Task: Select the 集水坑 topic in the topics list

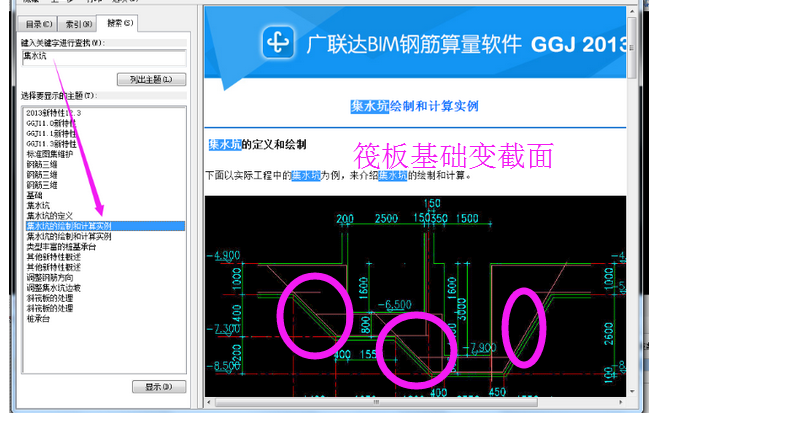Action: pos(38,206)
